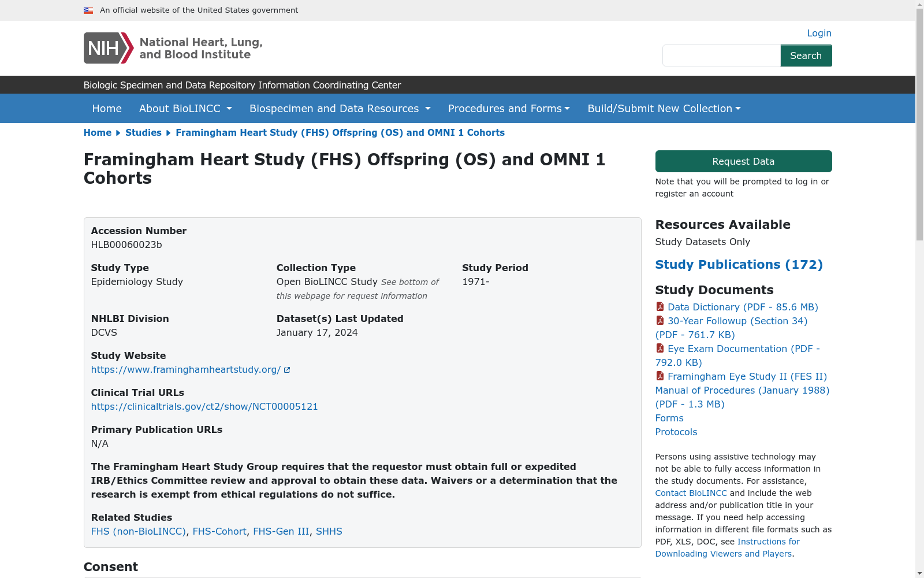The width and height of the screenshot is (924, 578).
Task: Click the Epidemiology Study value
Action: click(137, 281)
